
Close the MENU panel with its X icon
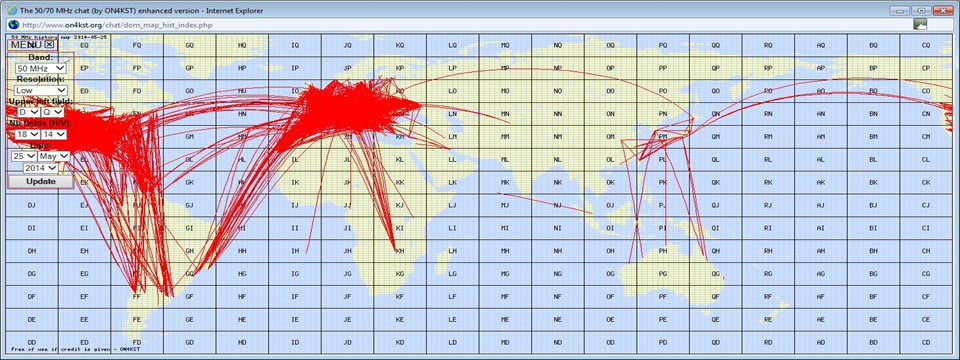[50, 45]
